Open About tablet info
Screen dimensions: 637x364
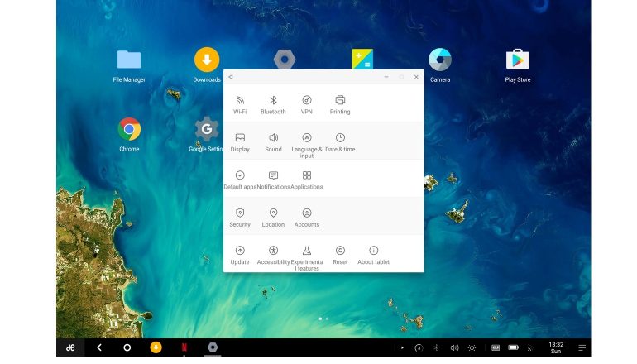point(373,254)
